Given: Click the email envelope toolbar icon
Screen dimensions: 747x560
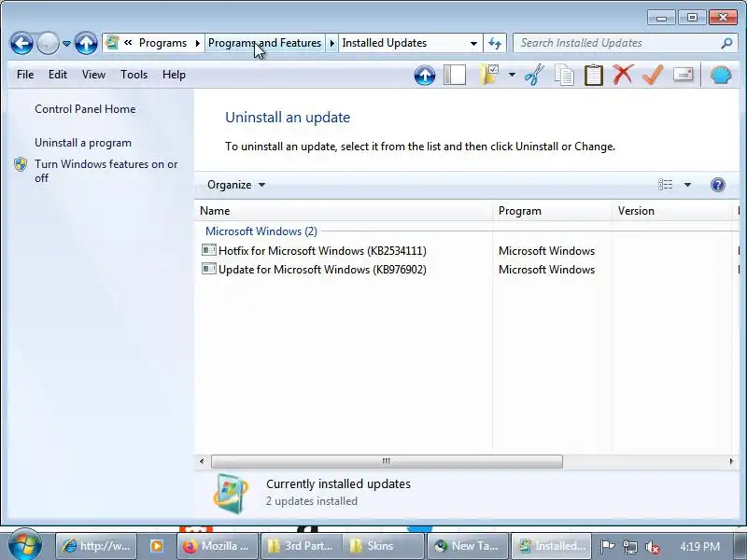Looking at the screenshot, I should coord(683,75).
